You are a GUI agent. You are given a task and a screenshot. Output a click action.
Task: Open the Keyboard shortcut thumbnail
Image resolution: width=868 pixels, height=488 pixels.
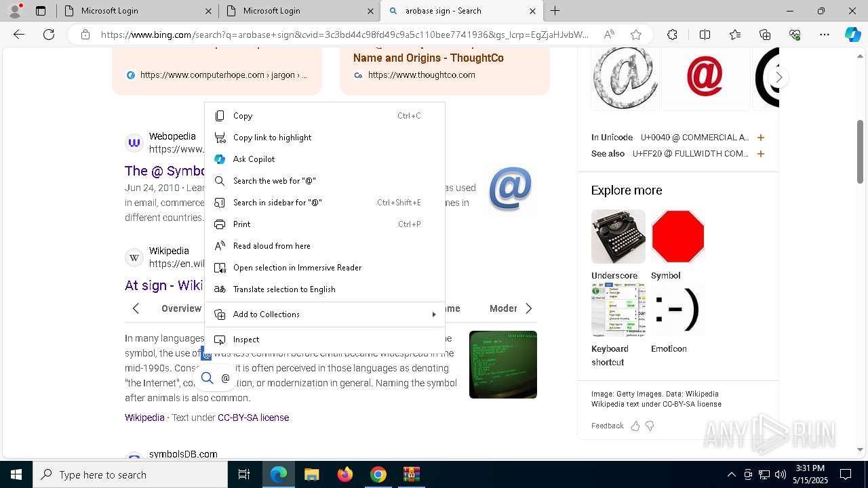click(618, 310)
